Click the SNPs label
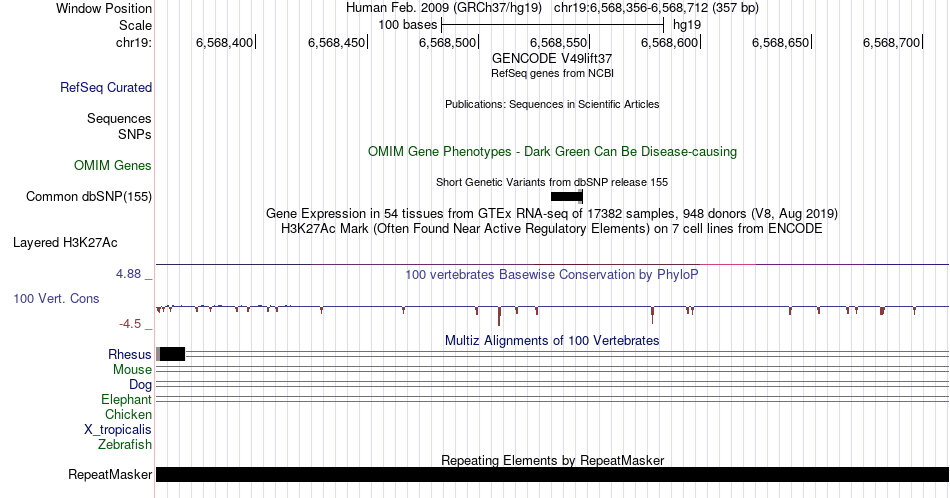Screen dimensions: 950x498 point(135,134)
